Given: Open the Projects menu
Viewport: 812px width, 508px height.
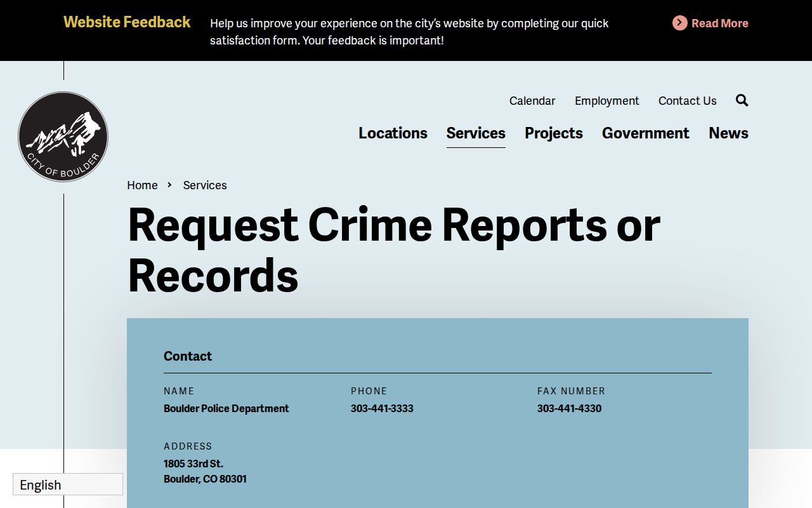Looking at the screenshot, I should [x=553, y=133].
